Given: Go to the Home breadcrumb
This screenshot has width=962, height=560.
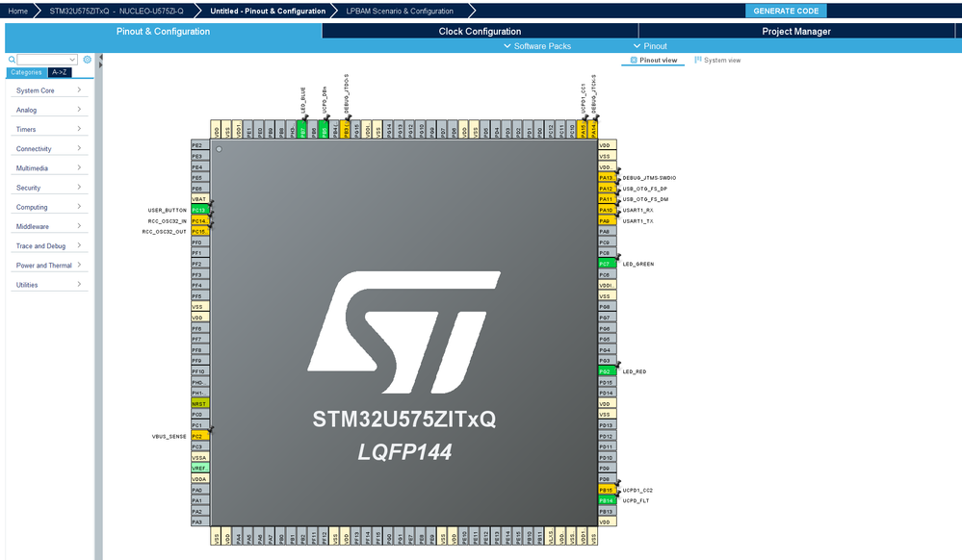Looking at the screenshot, I should (17, 11).
